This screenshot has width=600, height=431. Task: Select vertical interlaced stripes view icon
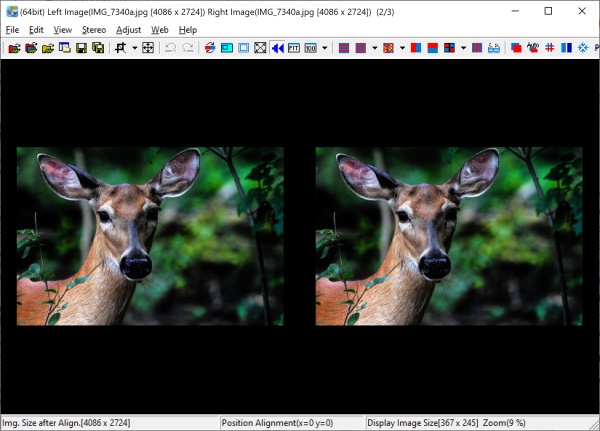pos(477,48)
